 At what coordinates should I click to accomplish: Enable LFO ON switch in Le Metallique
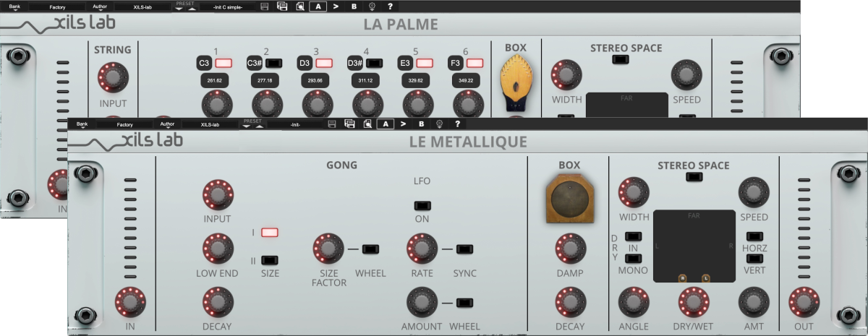(x=422, y=205)
